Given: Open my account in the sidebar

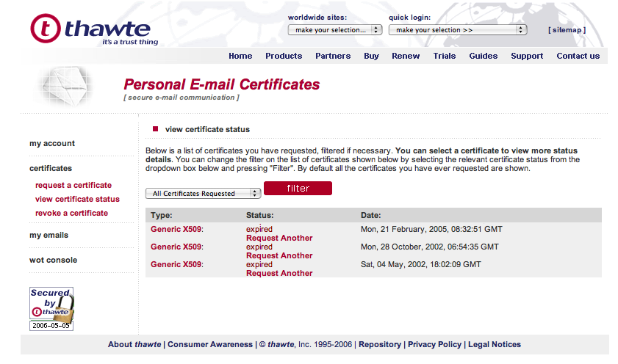Looking at the screenshot, I should tap(52, 143).
